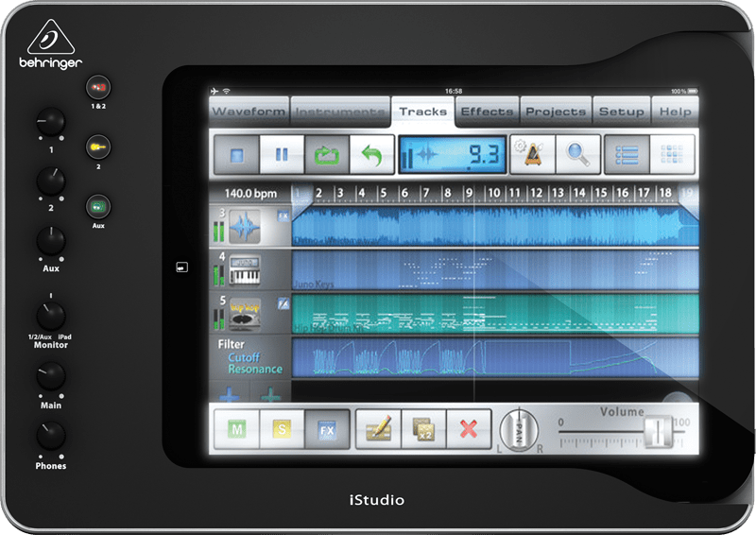Toggle the green loop button
The image size is (756, 535).
(x=327, y=154)
